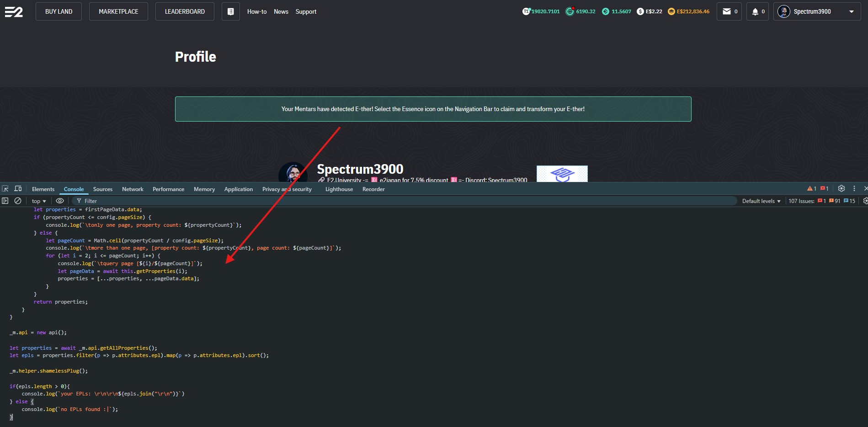The height and width of the screenshot is (427, 868).
Task: Open the mail inbox envelope icon
Action: [x=727, y=11]
